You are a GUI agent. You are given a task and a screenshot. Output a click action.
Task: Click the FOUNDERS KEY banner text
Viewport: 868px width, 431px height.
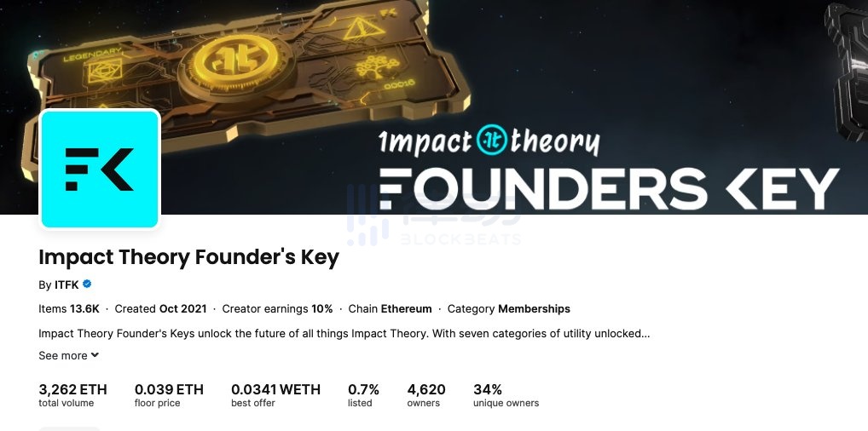point(609,189)
